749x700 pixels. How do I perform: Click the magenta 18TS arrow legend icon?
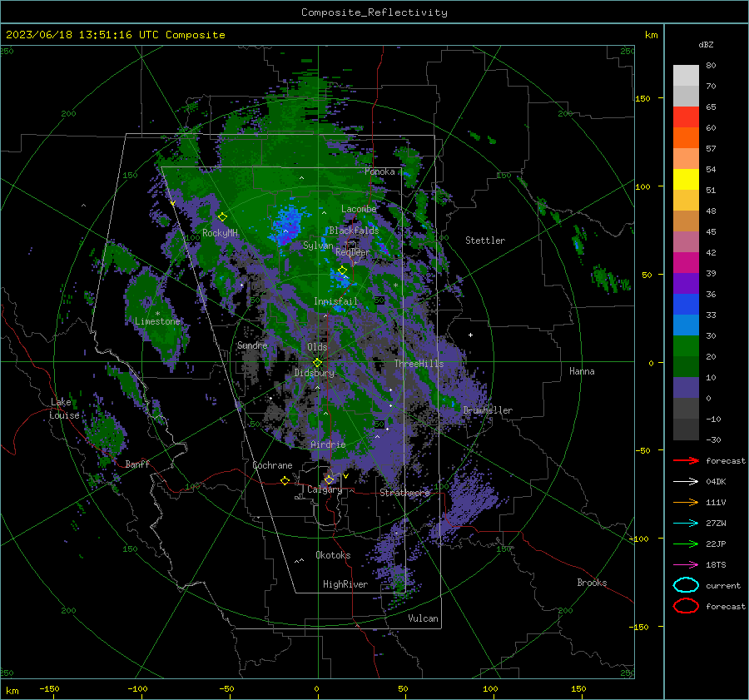pos(686,565)
